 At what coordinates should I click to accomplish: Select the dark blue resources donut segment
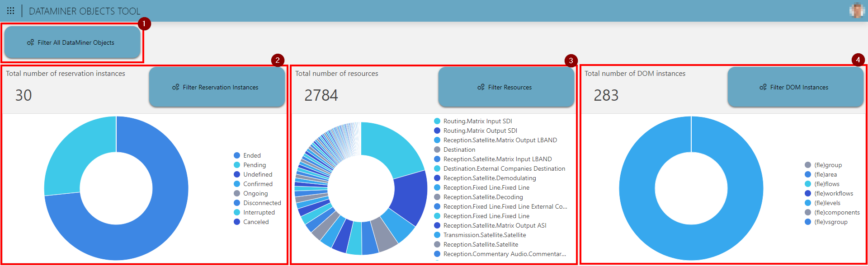[410, 197]
